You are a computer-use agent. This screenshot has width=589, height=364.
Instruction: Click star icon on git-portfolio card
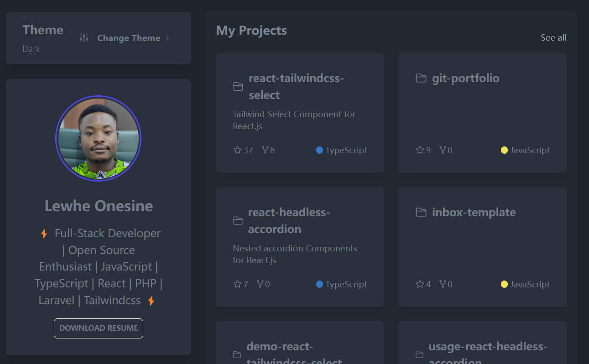coord(420,150)
